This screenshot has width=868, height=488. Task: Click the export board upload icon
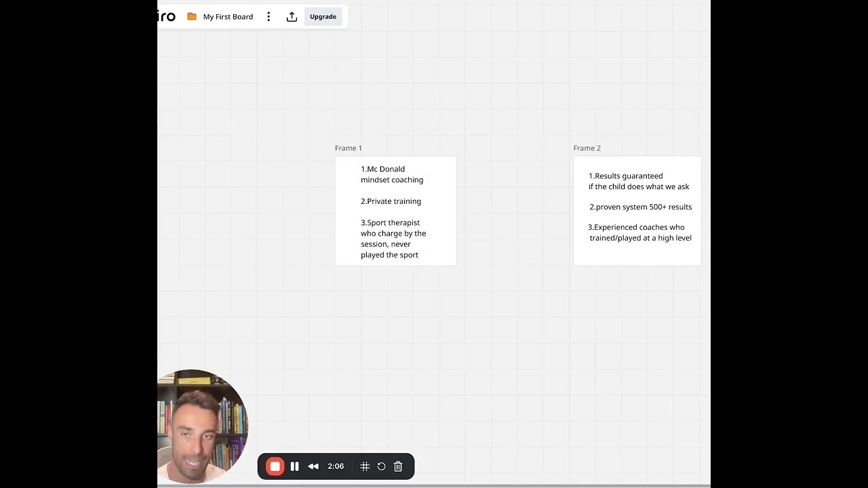pyautogui.click(x=292, y=17)
